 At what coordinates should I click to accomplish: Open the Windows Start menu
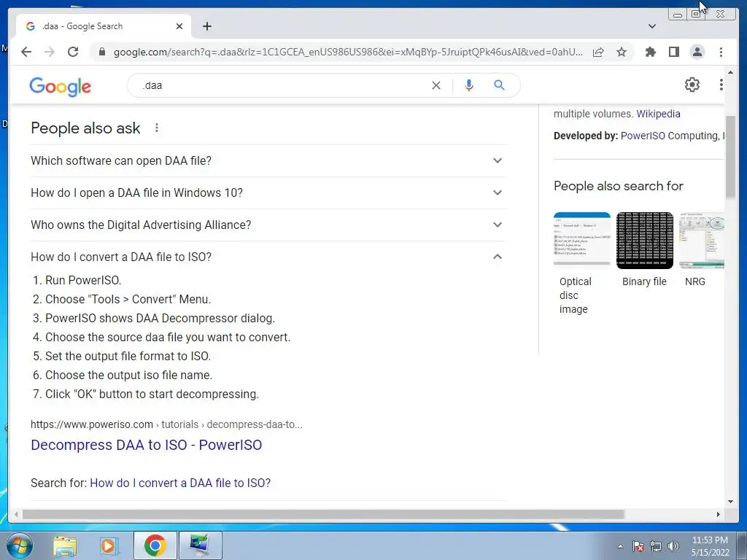click(x=20, y=545)
